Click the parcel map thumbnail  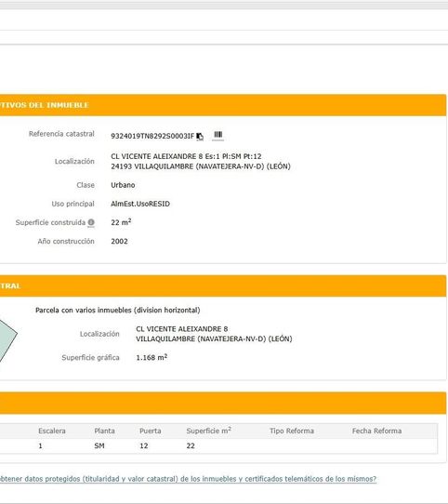[x=8, y=341]
